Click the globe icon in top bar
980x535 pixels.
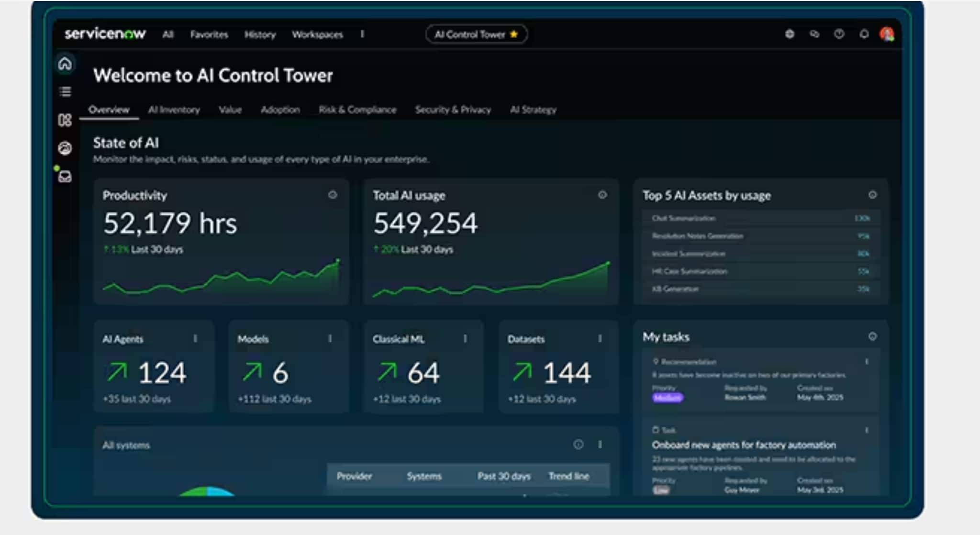tap(790, 34)
